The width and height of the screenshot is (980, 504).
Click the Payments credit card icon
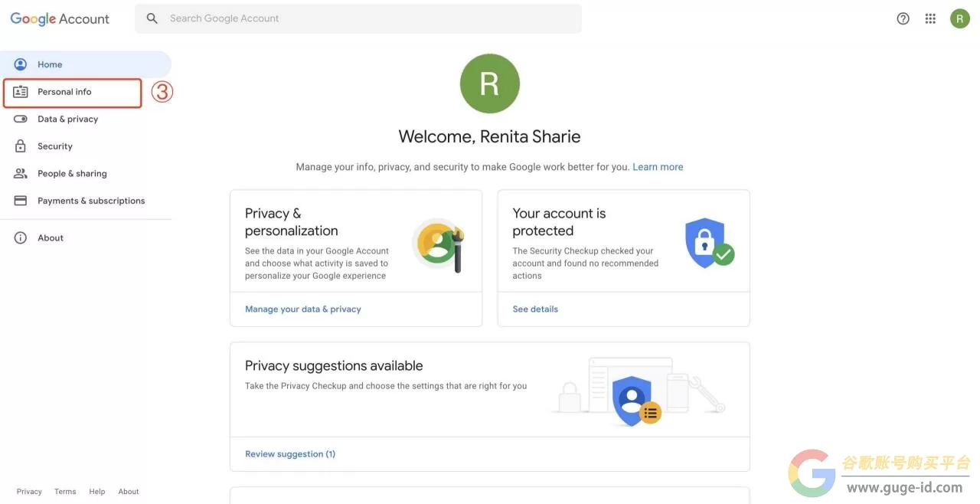21,201
